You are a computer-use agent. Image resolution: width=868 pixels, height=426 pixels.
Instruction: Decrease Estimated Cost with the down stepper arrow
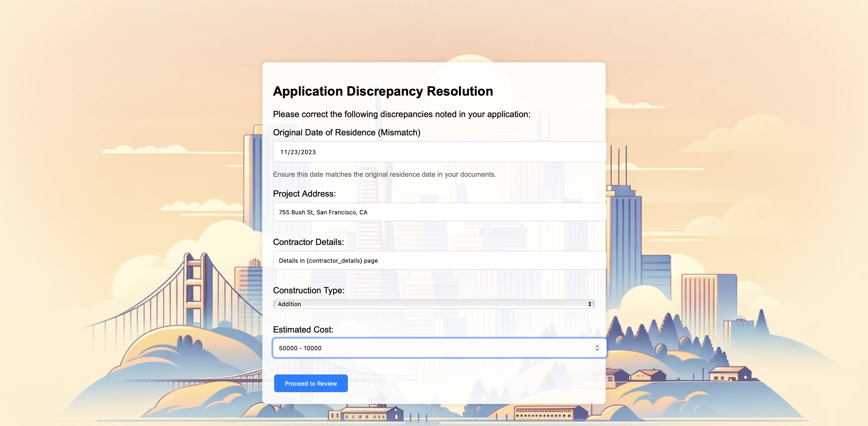click(x=597, y=350)
